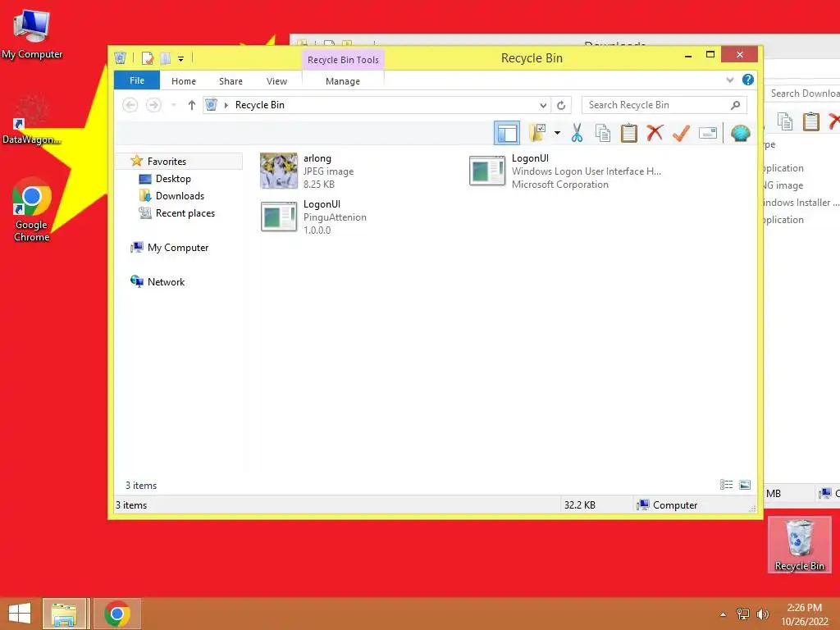Open the File menu

coord(137,80)
